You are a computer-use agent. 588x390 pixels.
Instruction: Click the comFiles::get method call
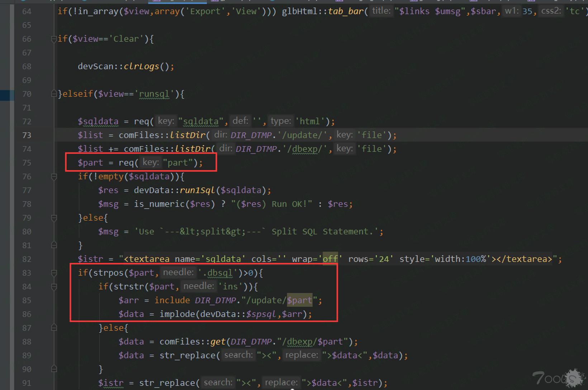[218, 342]
